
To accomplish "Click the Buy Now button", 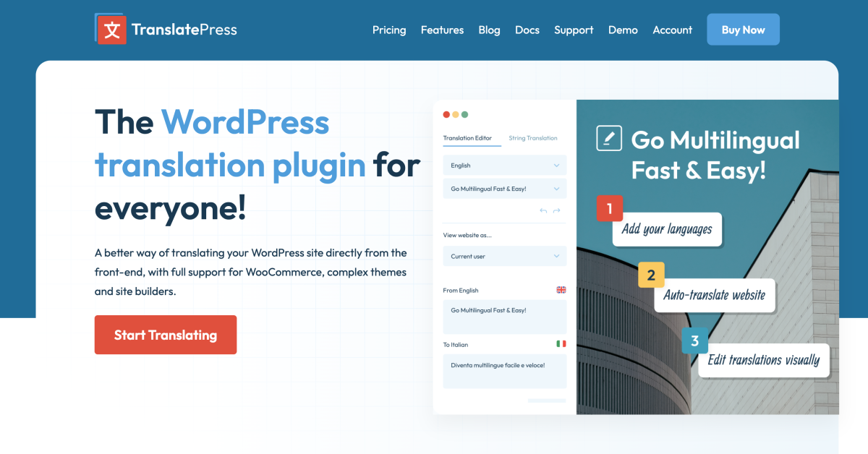I will click(x=743, y=29).
